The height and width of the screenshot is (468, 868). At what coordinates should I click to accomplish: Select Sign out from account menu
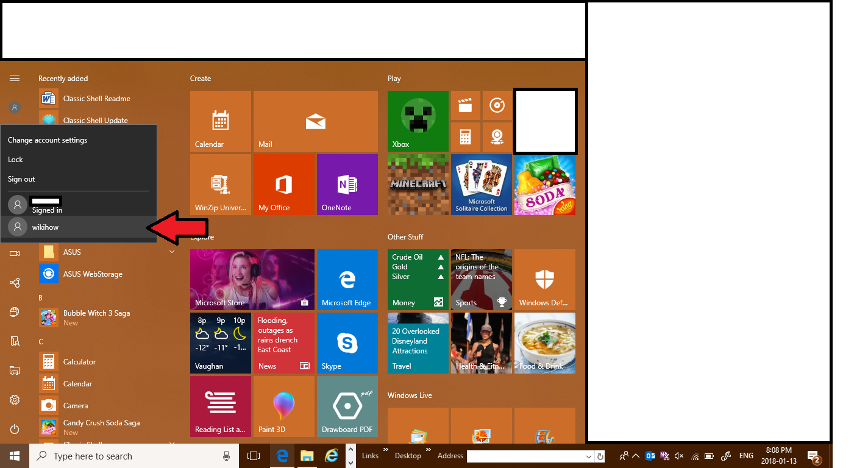click(79, 179)
